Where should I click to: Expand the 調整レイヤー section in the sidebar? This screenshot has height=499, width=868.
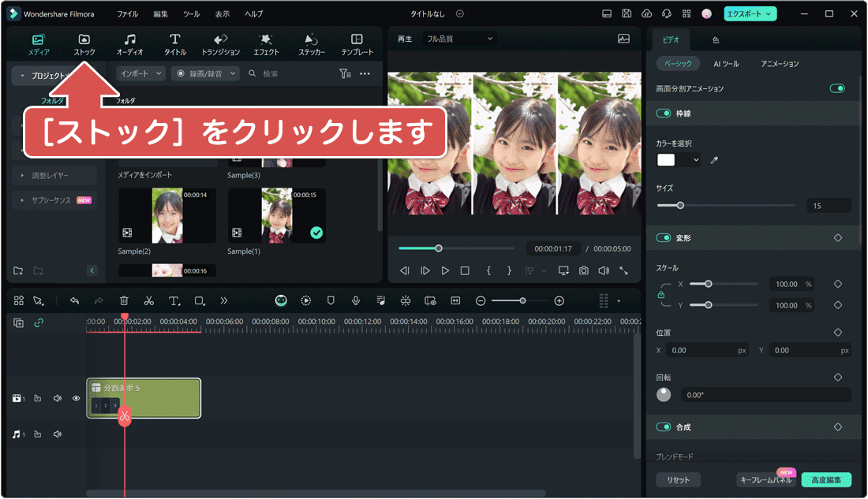click(49, 175)
